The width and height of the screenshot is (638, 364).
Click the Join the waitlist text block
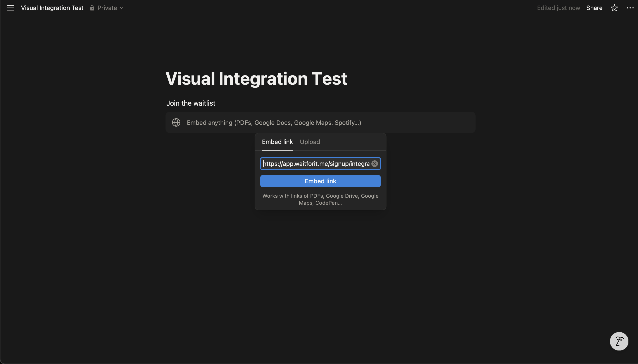191,103
